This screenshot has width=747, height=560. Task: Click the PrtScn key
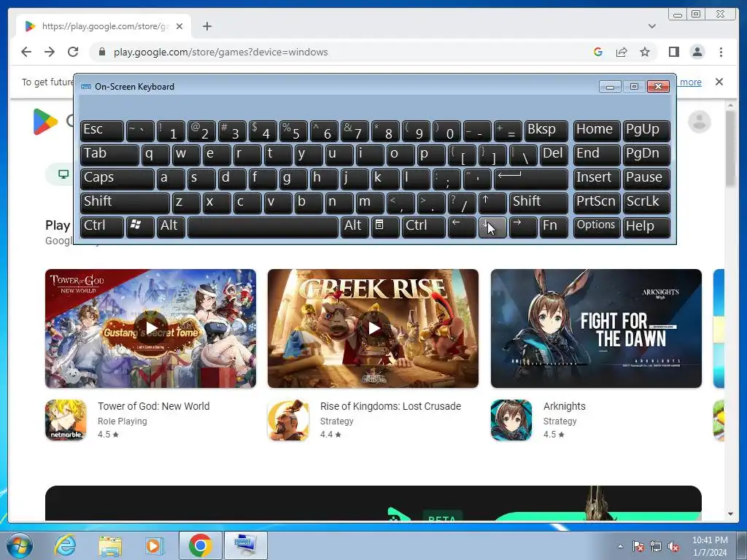point(597,203)
